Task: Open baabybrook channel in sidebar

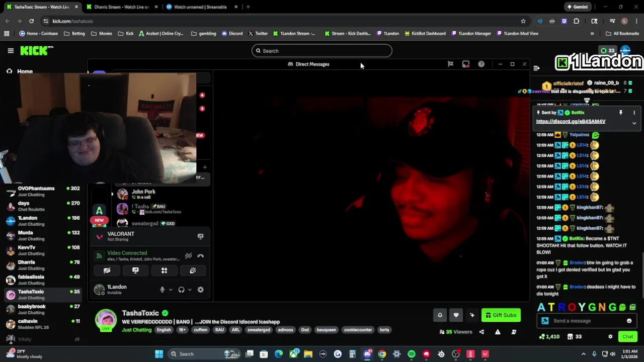Action: coord(42,309)
